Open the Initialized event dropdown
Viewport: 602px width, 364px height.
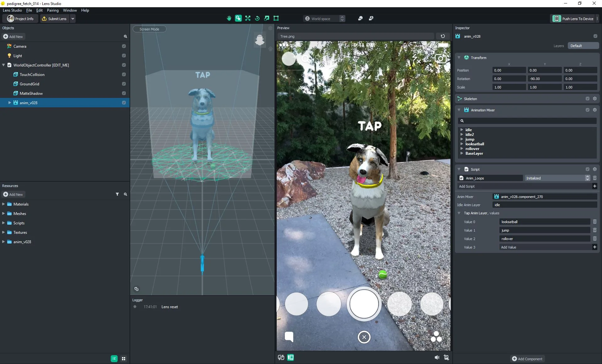[557, 178]
